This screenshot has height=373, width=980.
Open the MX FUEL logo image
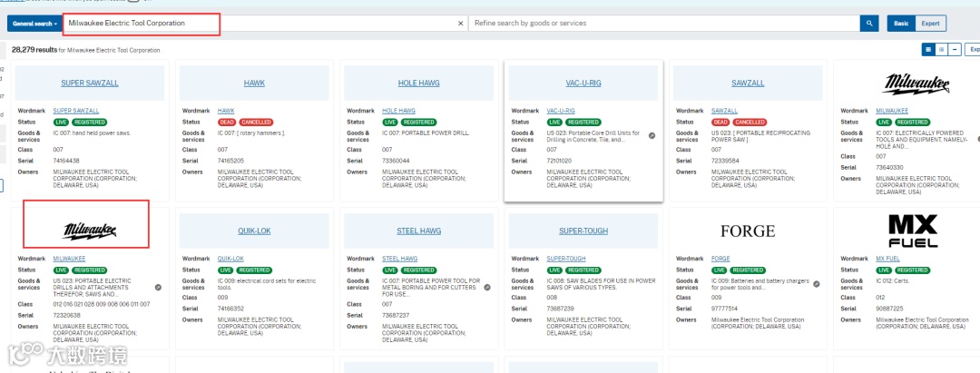coord(912,231)
